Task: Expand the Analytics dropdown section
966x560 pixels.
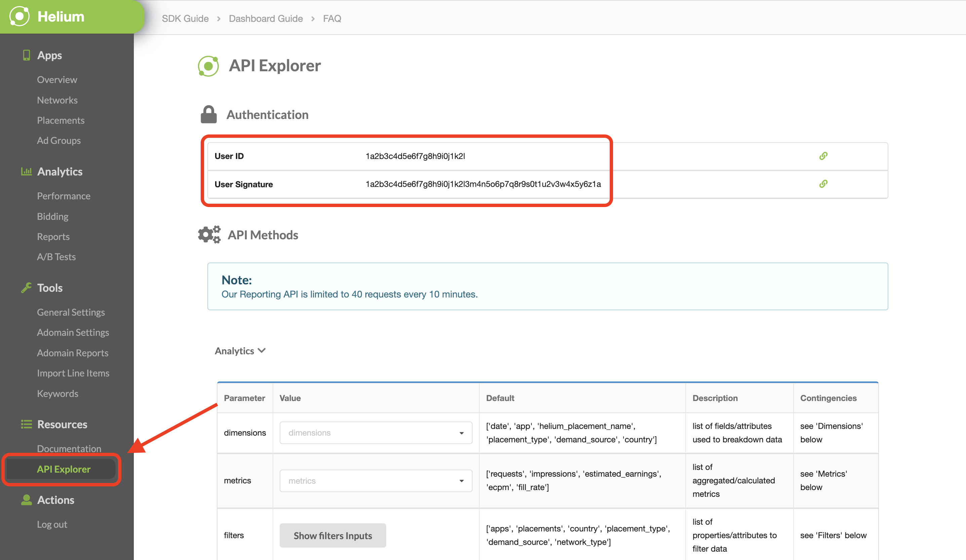Action: [239, 350]
